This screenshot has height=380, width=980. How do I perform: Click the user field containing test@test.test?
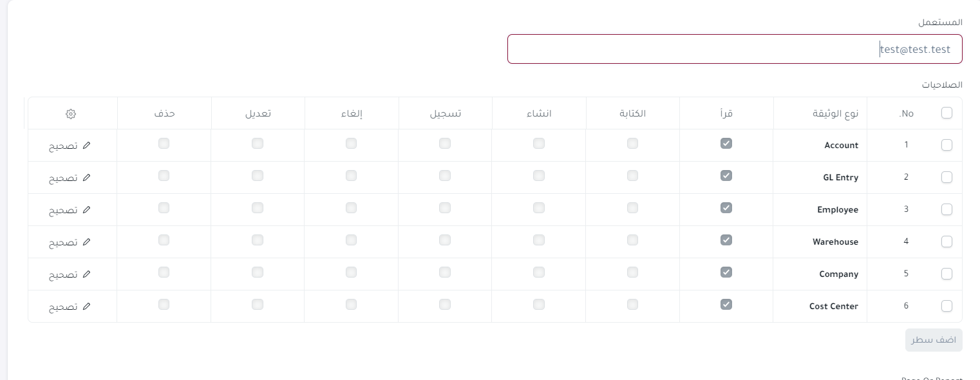[735, 49]
